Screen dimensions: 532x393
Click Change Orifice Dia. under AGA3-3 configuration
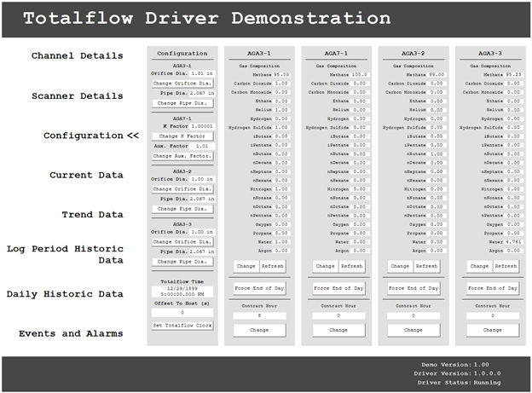point(182,242)
